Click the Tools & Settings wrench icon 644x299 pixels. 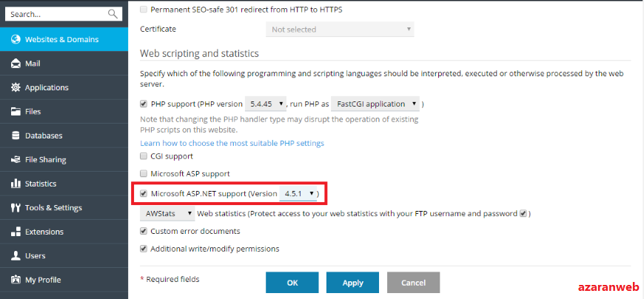coord(16,207)
